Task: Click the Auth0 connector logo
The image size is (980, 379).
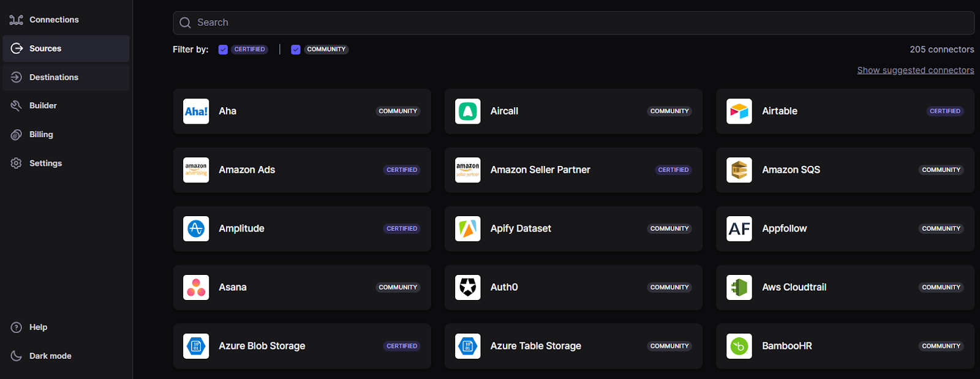Action: [468, 288]
